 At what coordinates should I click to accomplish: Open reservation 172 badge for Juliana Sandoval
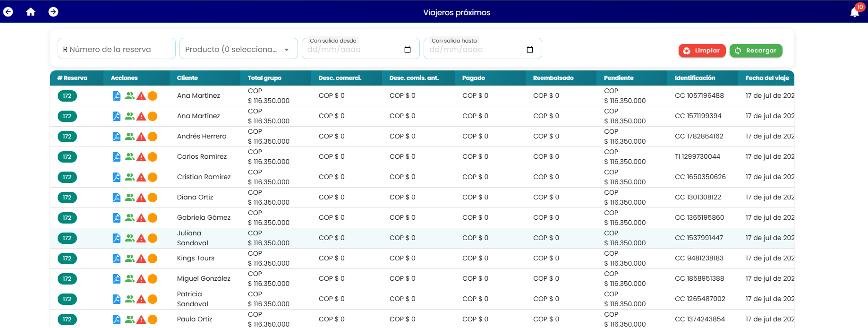pyautogui.click(x=67, y=238)
